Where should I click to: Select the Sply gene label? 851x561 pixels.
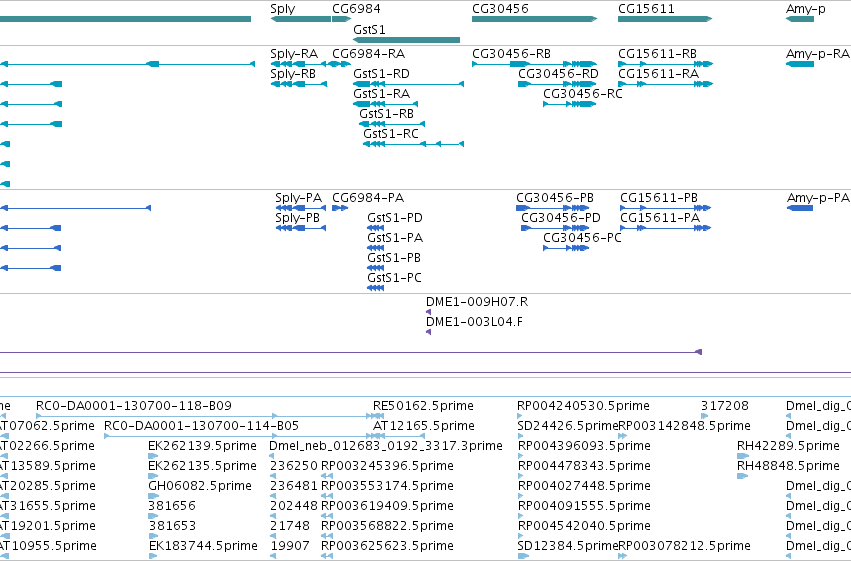tap(283, 9)
